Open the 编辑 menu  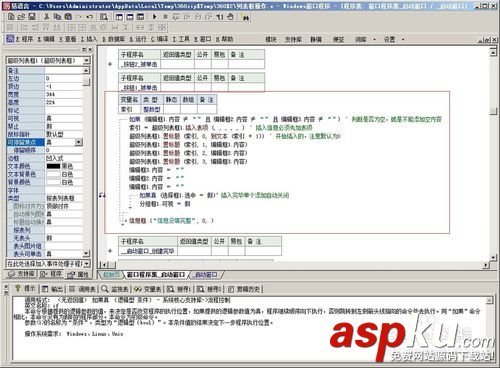46,39
